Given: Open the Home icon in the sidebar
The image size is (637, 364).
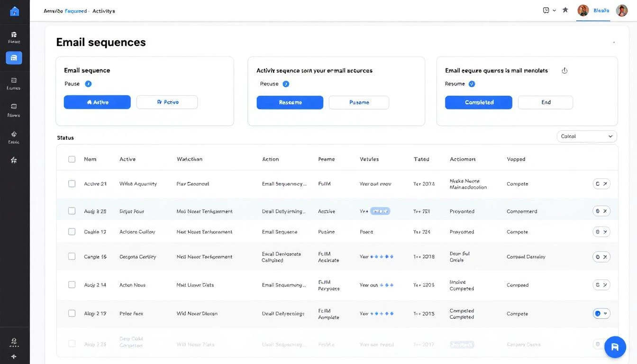Looking at the screenshot, I should click(x=14, y=11).
